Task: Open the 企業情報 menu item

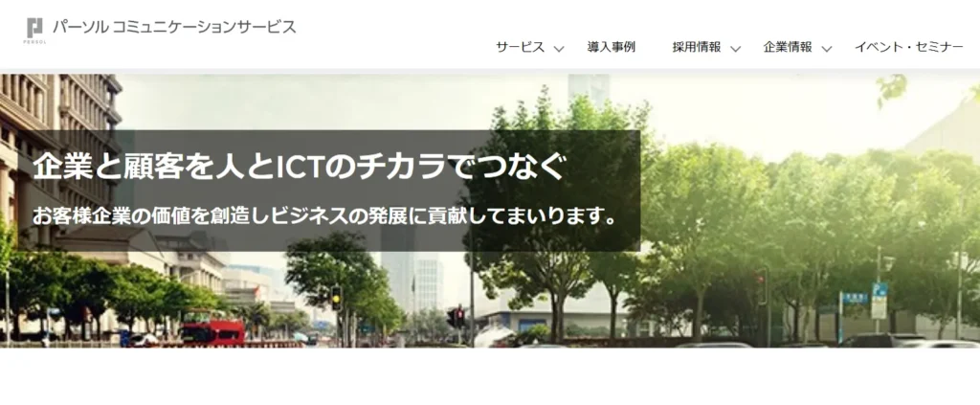Action: pos(787,47)
